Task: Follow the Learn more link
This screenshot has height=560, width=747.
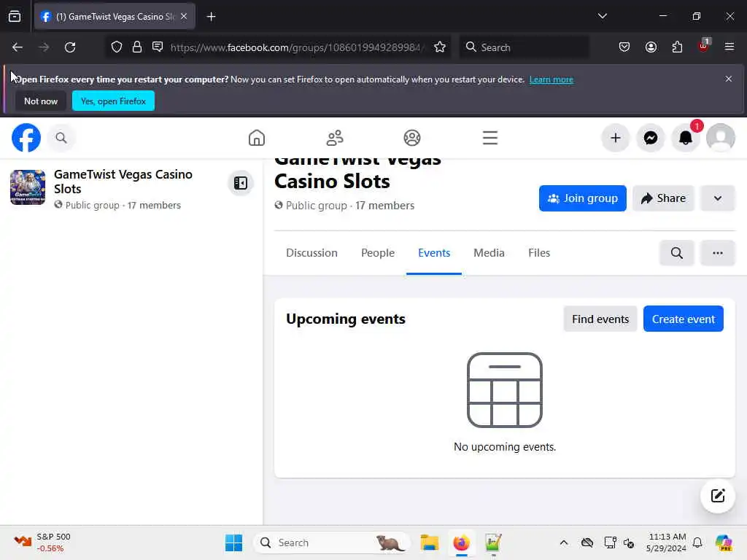Action: click(551, 79)
